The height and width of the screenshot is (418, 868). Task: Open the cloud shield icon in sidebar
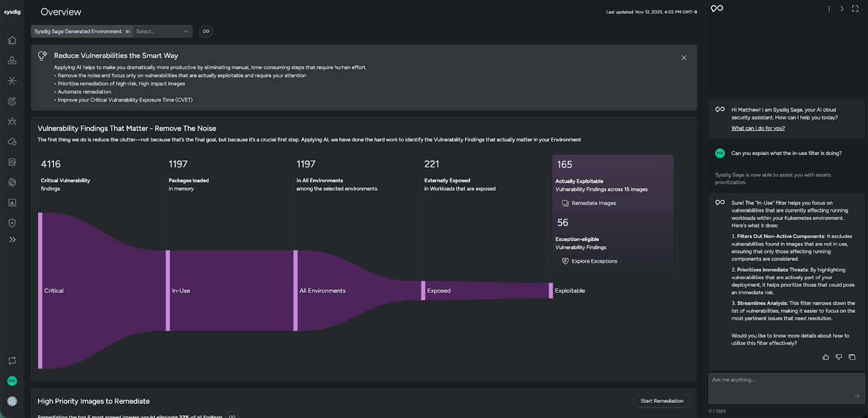click(12, 142)
